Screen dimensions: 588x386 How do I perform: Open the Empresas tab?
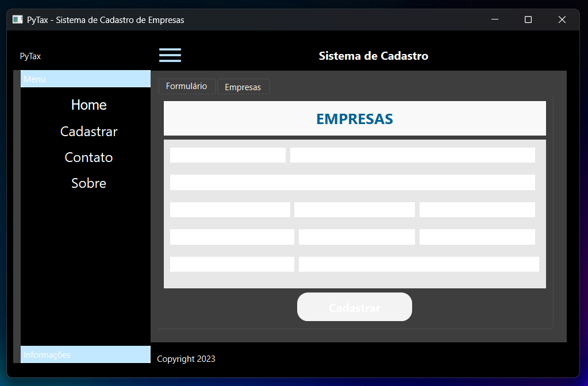coord(243,87)
